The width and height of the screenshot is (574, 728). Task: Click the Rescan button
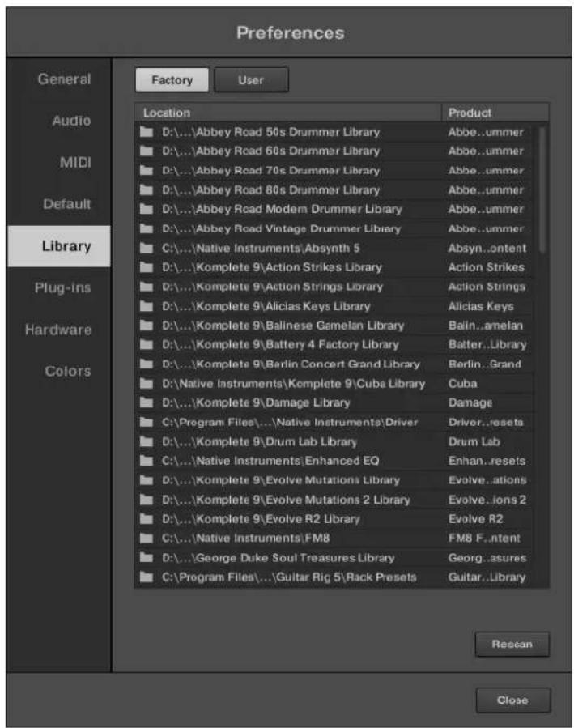click(x=512, y=644)
